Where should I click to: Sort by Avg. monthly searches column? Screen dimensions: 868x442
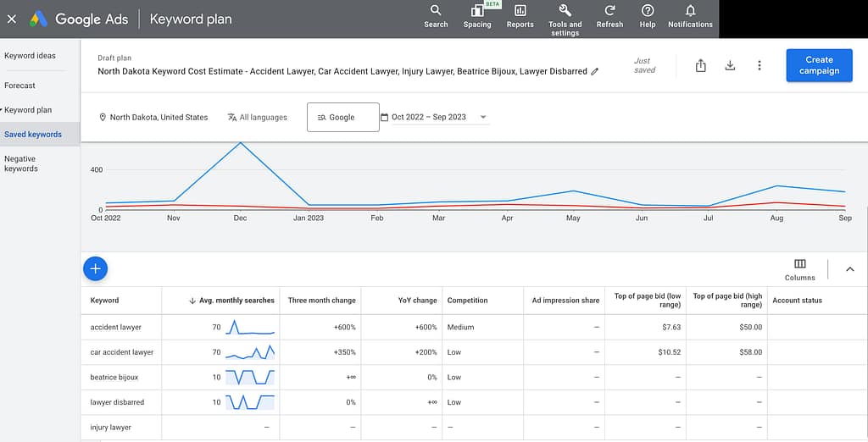[231, 301]
